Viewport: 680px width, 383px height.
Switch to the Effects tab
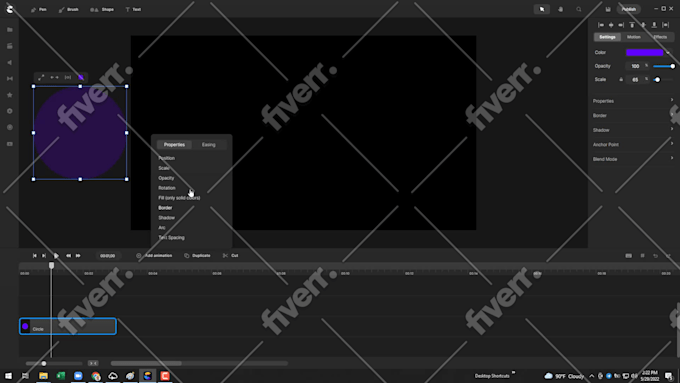coord(660,37)
